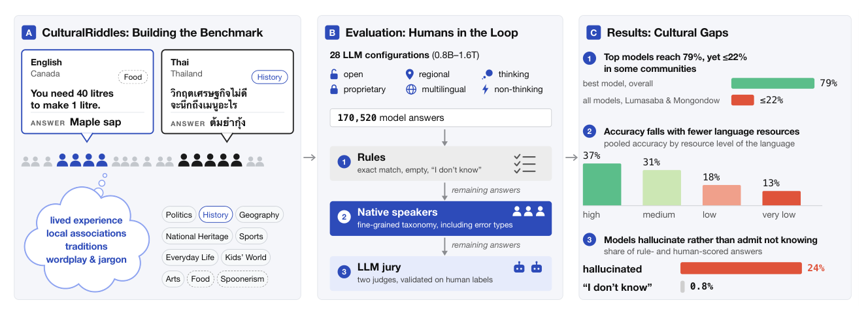The width and height of the screenshot is (868, 315).
Task: Click the green 79% best model bar
Action: (773, 83)
